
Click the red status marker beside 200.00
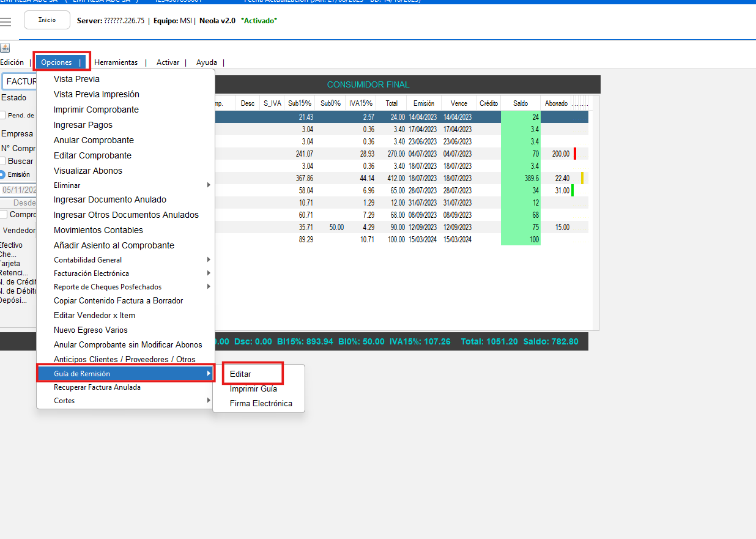click(x=575, y=154)
